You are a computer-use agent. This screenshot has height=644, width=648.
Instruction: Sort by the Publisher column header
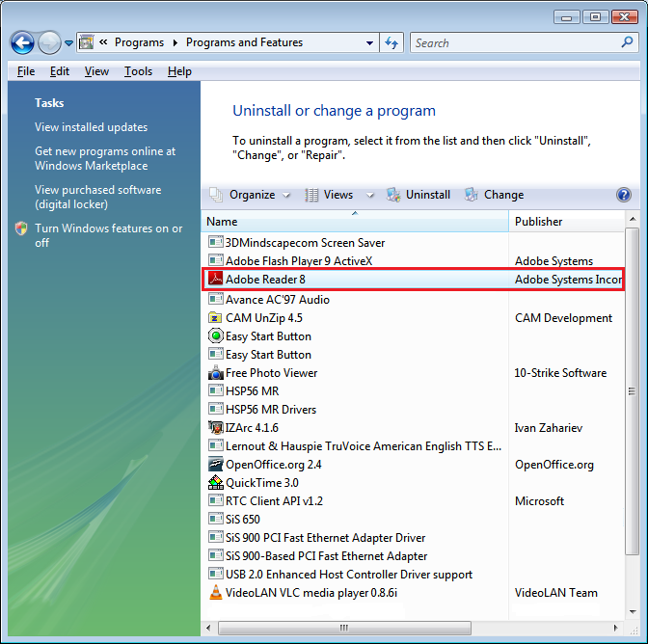(567, 222)
